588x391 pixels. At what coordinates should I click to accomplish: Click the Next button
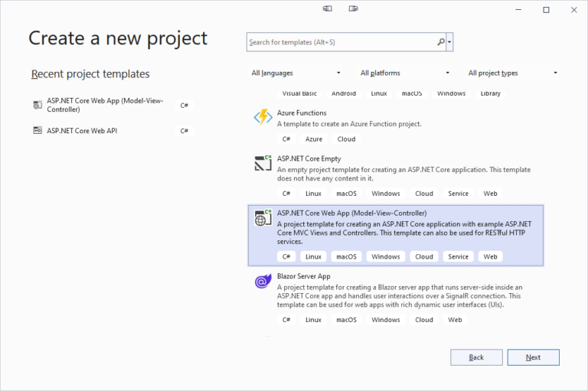point(533,357)
